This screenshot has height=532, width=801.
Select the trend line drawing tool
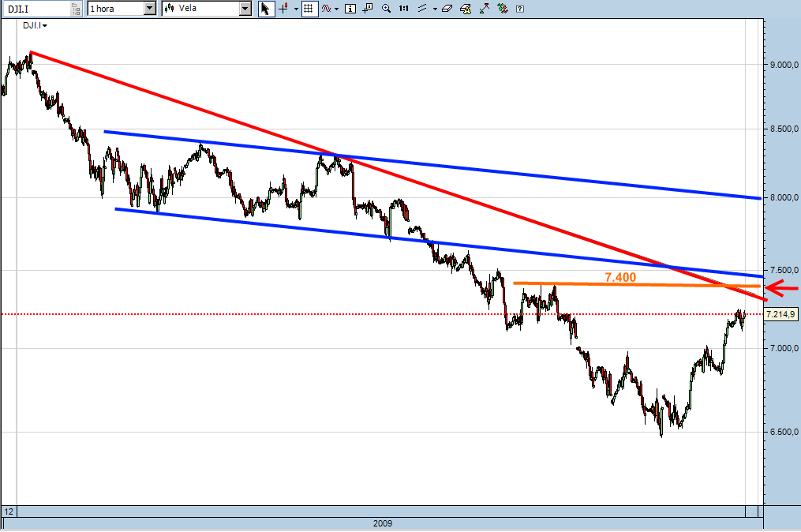click(422, 9)
